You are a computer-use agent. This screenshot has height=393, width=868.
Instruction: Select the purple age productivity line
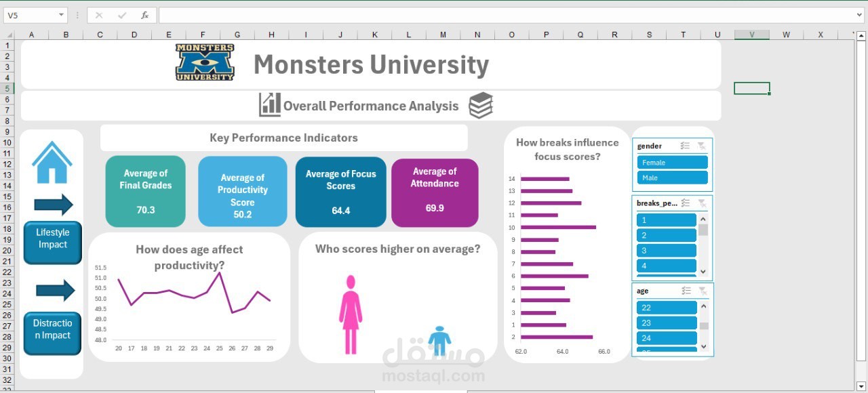pos(194,293)
